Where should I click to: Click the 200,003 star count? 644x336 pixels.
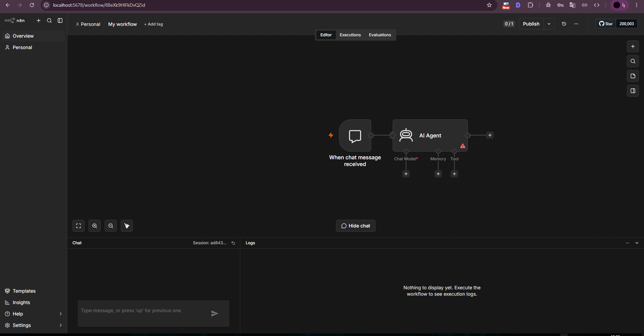627,24
